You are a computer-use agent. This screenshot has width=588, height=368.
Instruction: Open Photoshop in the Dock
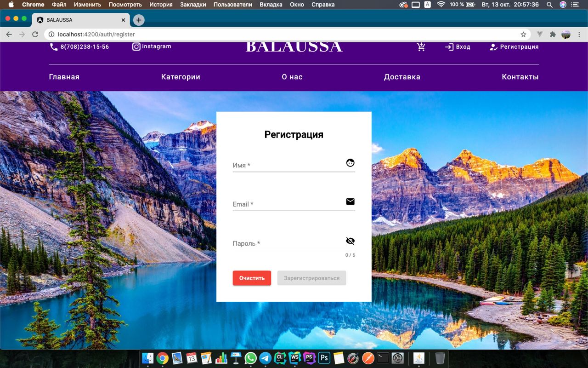pos(324,358)
